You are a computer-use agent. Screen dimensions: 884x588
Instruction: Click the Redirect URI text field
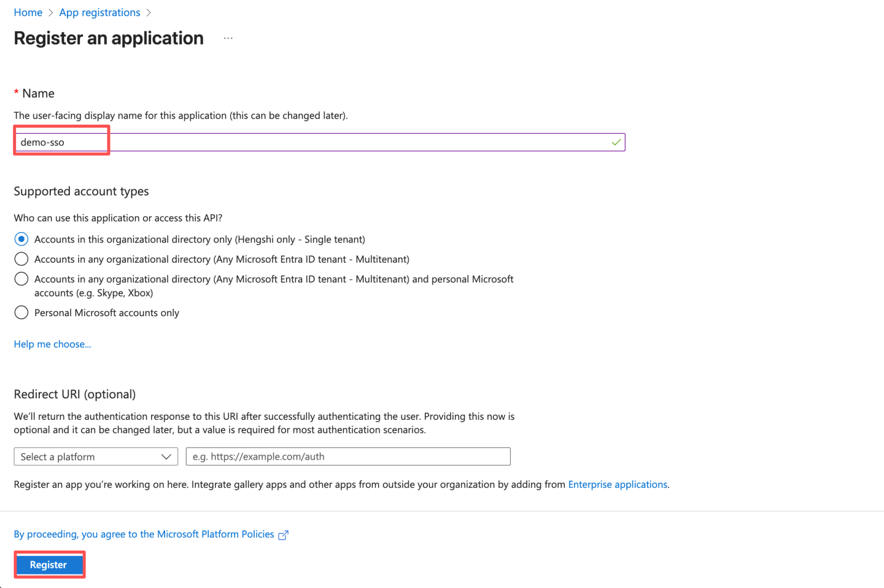point(347,457)
